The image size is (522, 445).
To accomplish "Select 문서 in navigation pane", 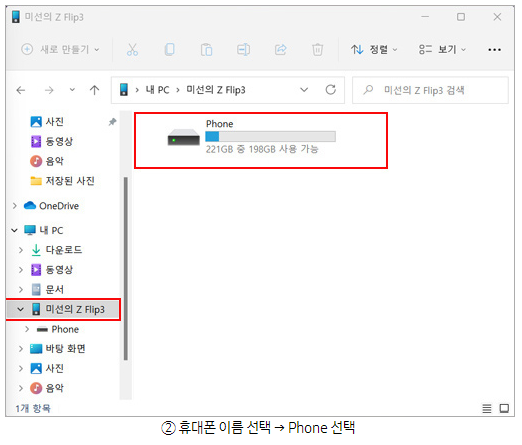I will (47, 290).
